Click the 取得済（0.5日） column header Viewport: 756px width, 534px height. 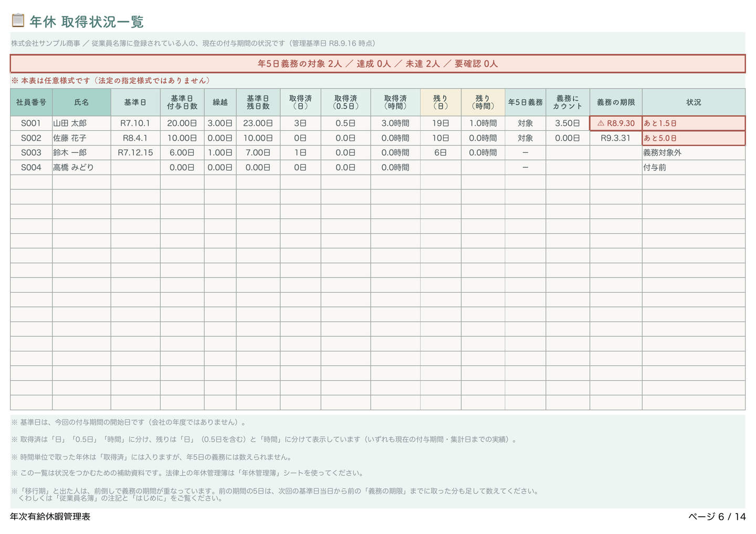pyautogui.click(x=345, y=102)
